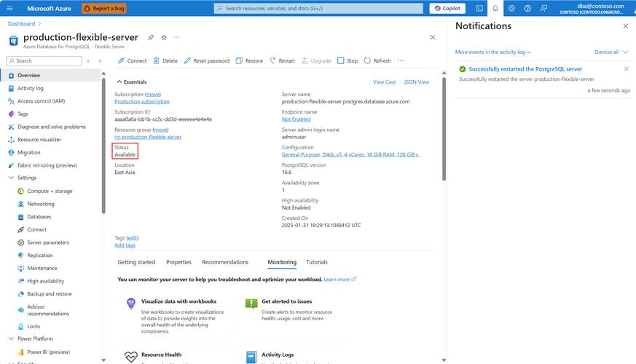Click the Delete trash icon
This screenshot has width=636, height=364.
point(157,61)
